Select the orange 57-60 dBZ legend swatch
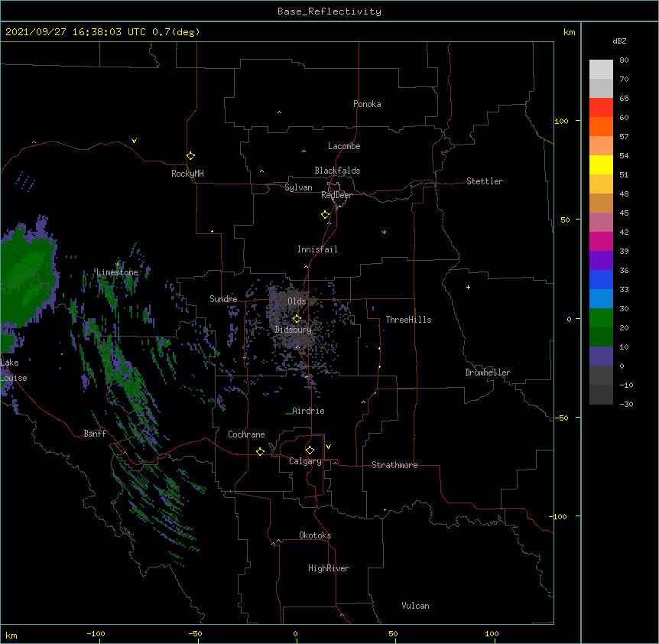The width and height of the screenshot is (659, 644). [x=601, y=126]
